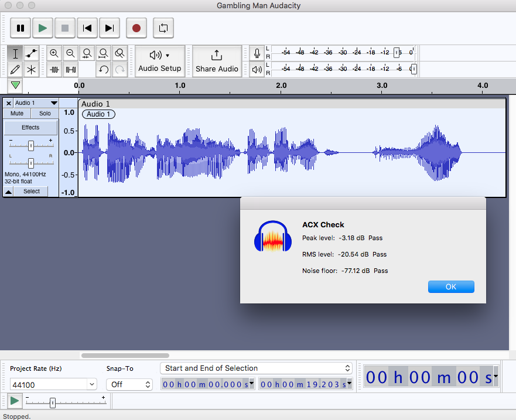Fit selection to width zoom icon

(x=87, y=53)
